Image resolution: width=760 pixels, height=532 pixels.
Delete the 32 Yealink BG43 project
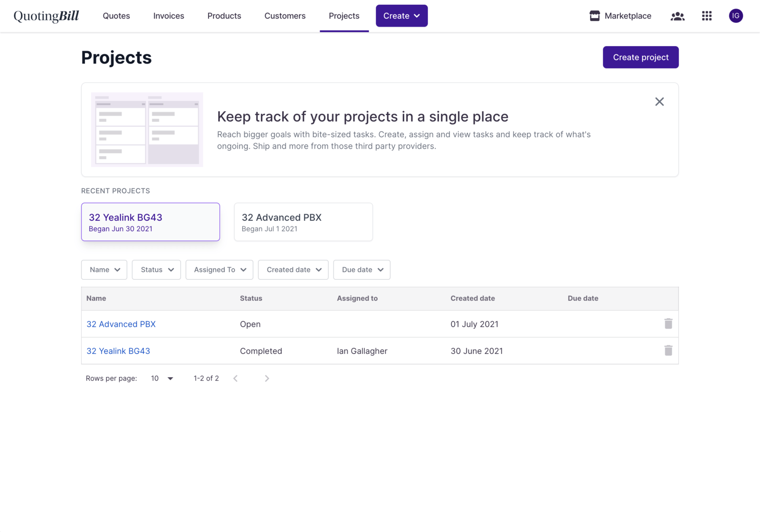(668, 351)
